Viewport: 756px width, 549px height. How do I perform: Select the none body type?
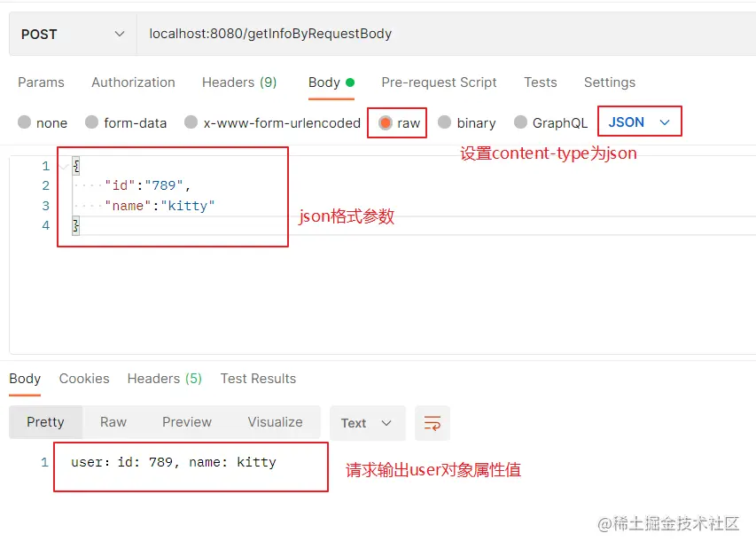pos(43,122)
